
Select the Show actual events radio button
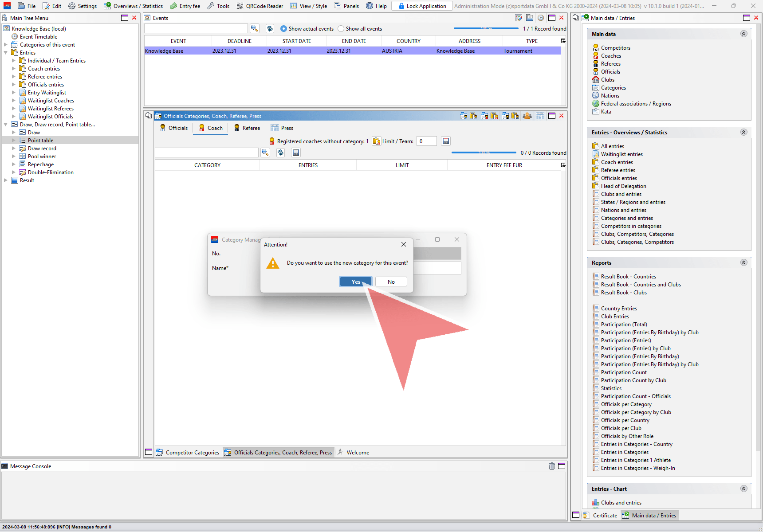(283, 29)
